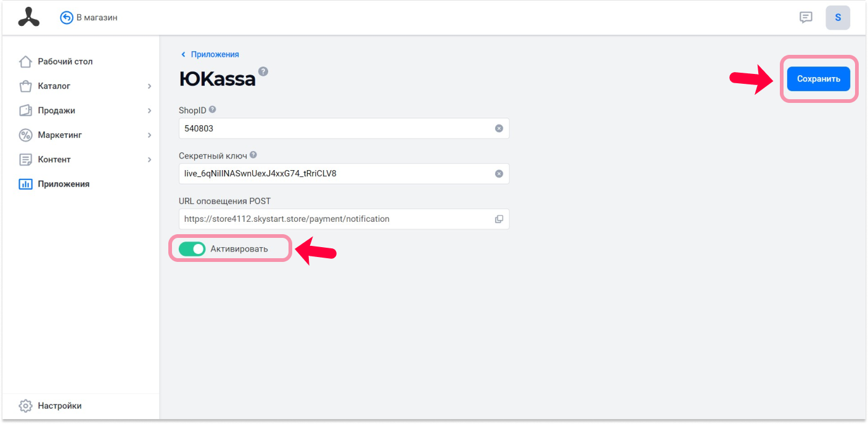Clear the ShopID field with its X icon
868x424 pixels.
tap(499, 128)
